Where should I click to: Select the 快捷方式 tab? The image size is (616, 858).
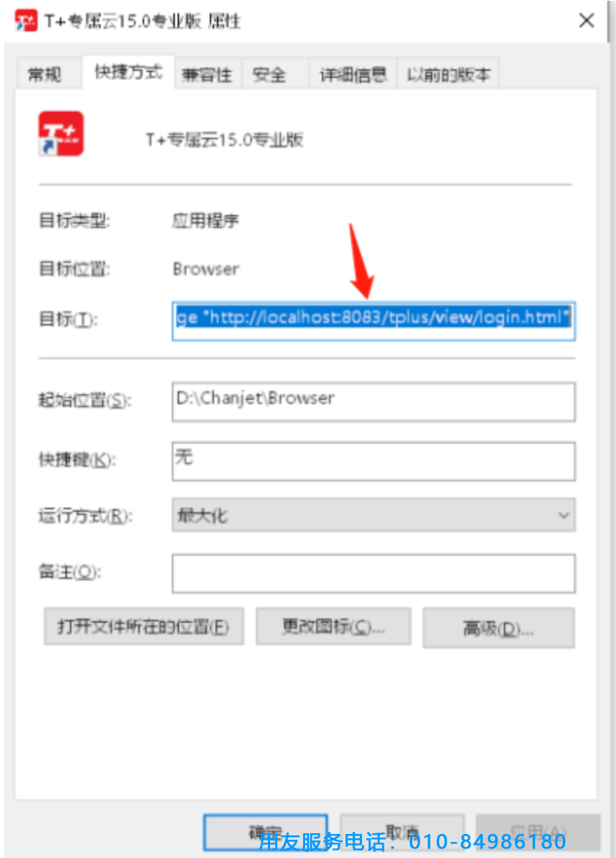129,71
